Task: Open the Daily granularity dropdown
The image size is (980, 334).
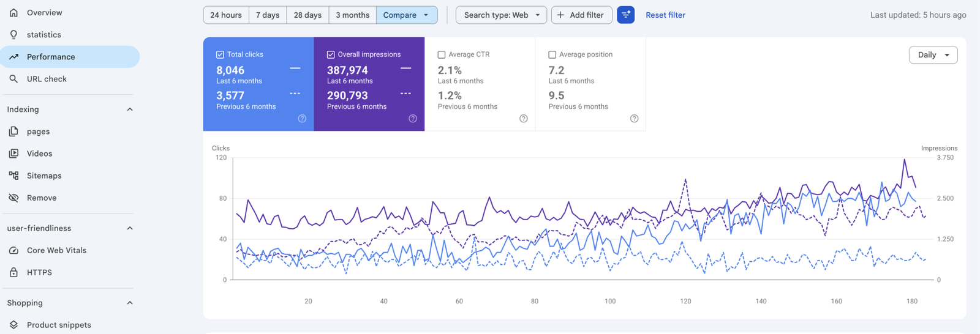Action: click(933, 54)
